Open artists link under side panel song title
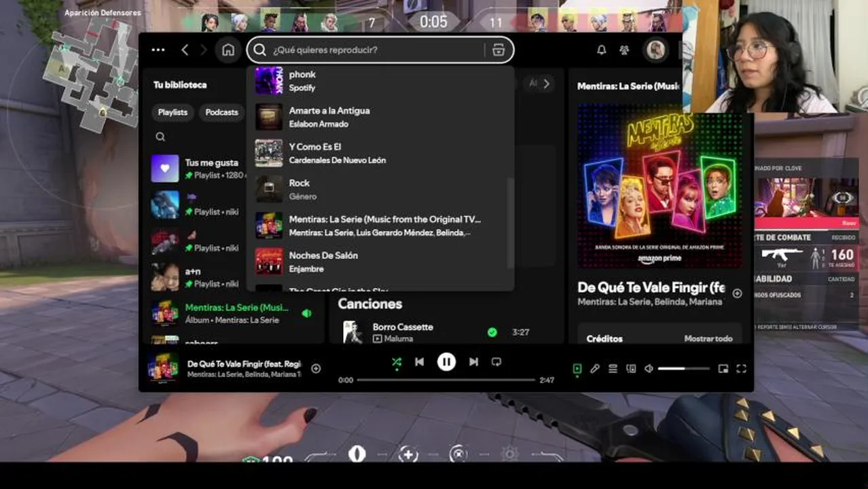 pyautogui.click(x=650, y=302)
